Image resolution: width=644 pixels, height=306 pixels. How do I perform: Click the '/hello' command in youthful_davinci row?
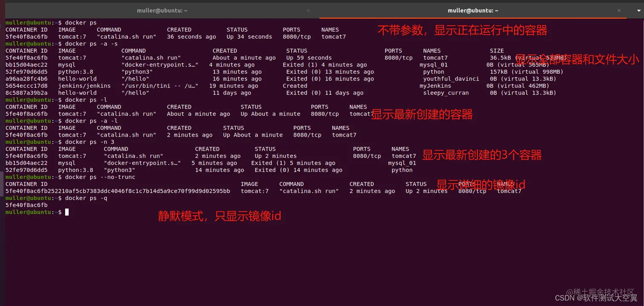point(135,79)
